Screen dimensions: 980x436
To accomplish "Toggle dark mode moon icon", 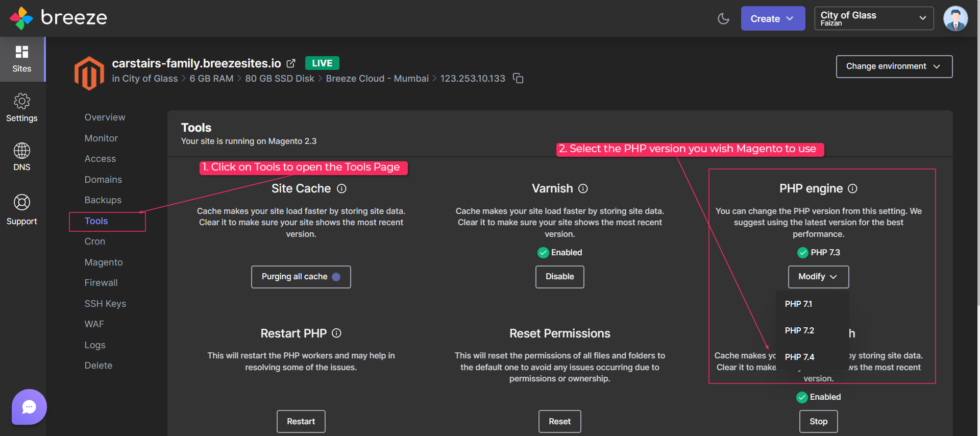I will [723, 19].
